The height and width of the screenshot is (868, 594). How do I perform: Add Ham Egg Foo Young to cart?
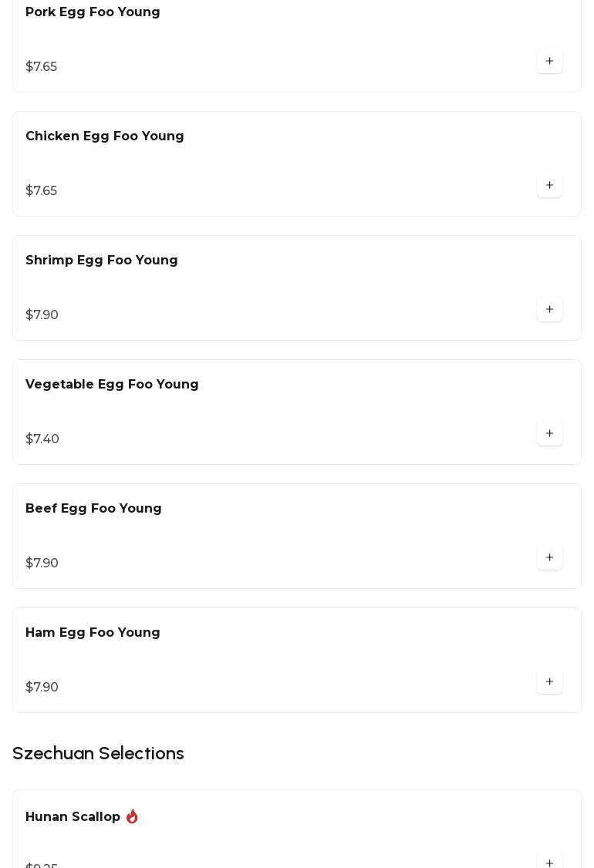[x=549, y=682]
